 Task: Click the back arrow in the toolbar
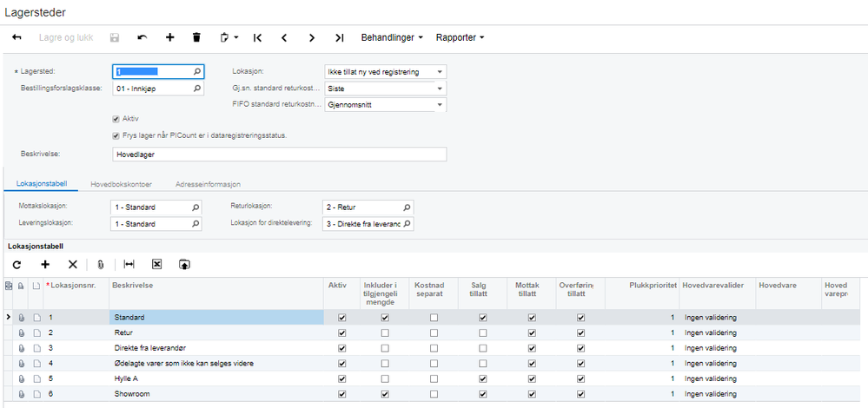tap(17, 37)
